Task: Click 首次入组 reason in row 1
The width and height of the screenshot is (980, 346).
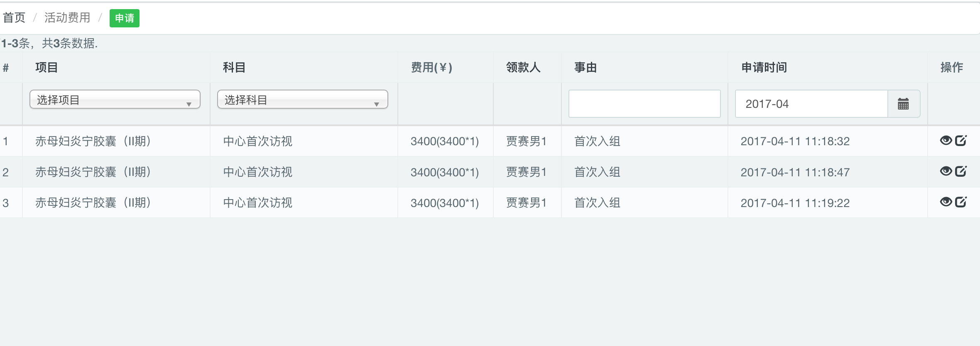Action: [597, 141]
